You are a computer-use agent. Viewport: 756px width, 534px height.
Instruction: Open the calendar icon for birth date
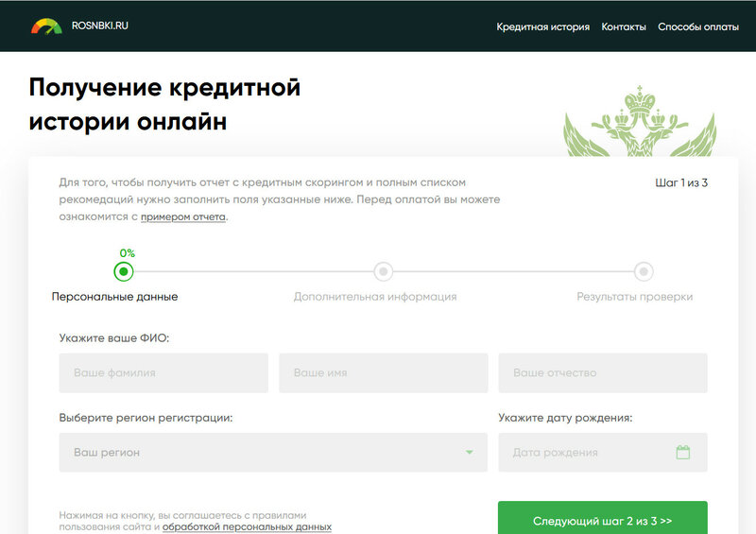[682, 452]
